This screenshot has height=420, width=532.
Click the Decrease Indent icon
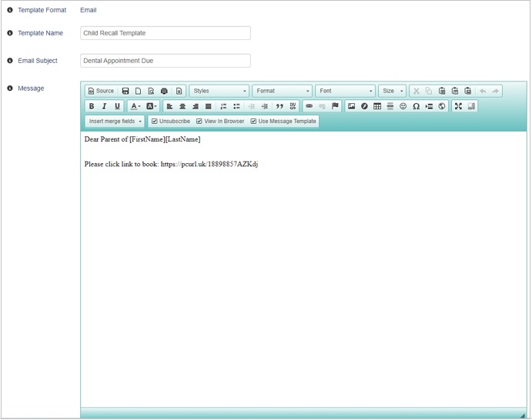(252, 106)
